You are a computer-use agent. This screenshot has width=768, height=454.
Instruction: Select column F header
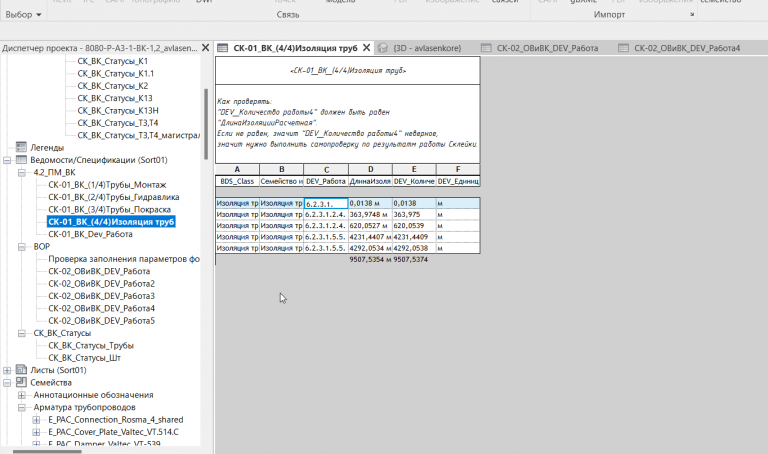coord(458,169)
